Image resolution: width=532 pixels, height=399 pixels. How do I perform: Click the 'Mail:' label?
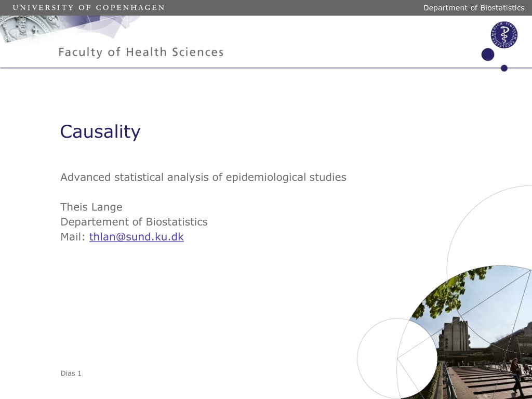pyautogui.click(x=73, y=236)
